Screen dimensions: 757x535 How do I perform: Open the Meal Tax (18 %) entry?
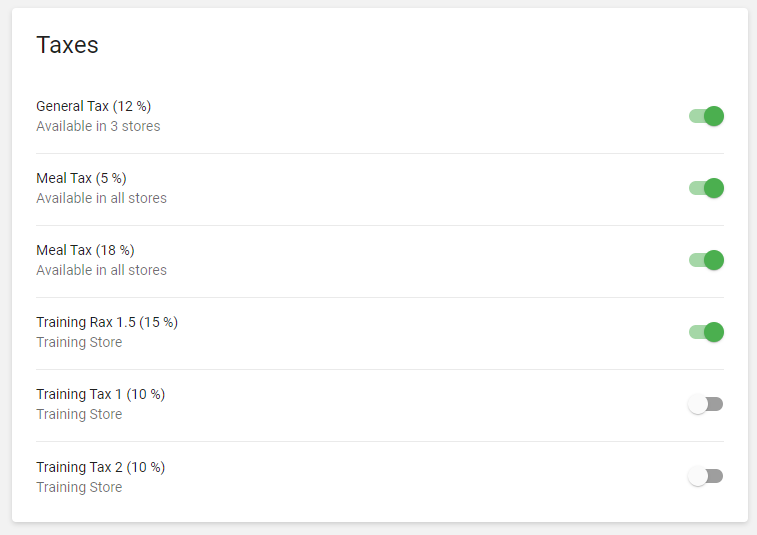click(x=85, y=250)
